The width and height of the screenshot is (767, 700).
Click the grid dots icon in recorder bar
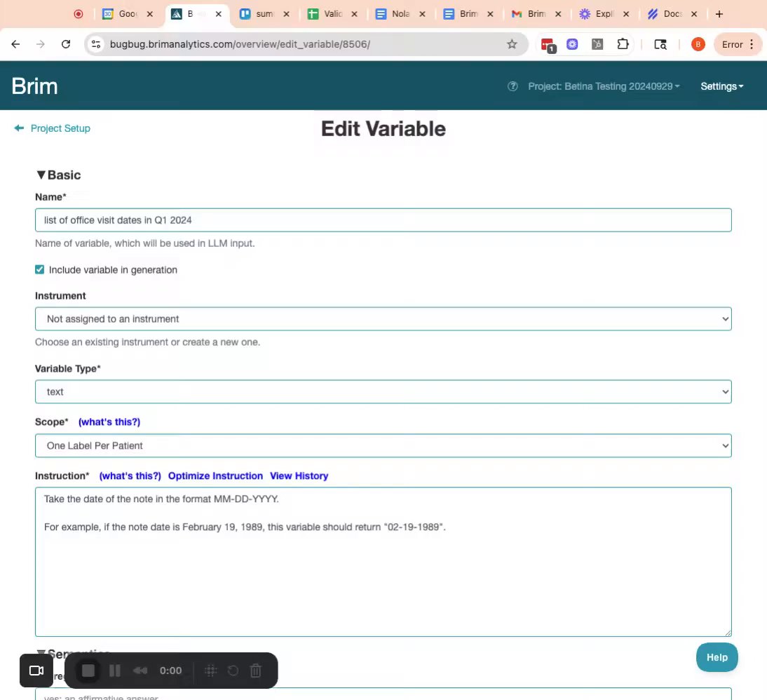[210, 670]
